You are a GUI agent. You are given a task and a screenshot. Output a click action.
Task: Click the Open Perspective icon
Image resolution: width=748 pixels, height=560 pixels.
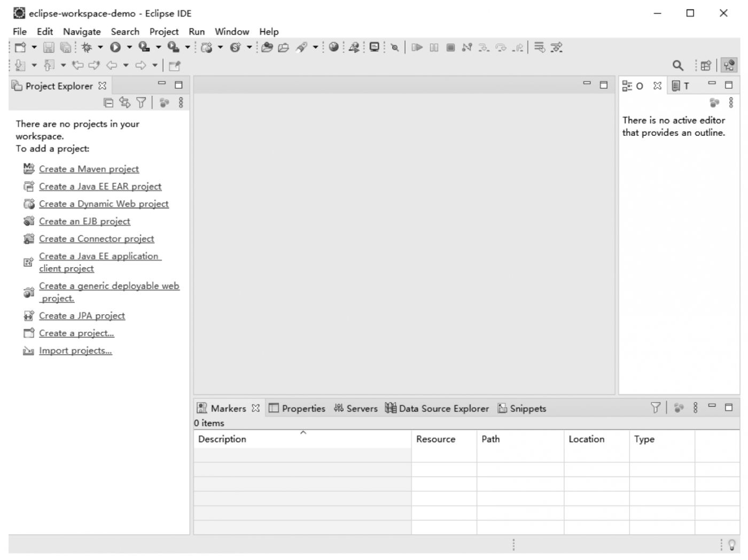[x=706, y=66]
